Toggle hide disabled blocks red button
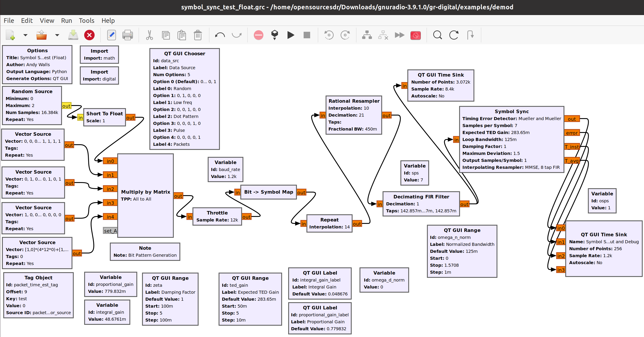 click(415, 35)
